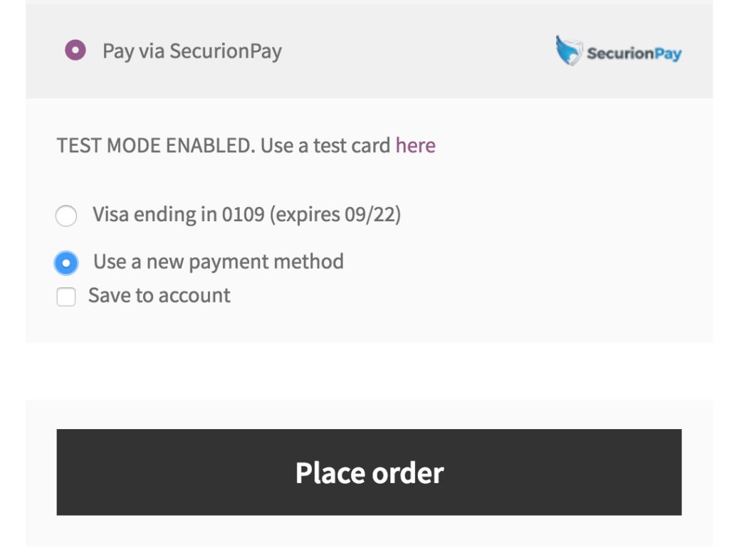Choose the Use a new payment method radio
Screen dimensions: 729x560
[x=66, y=263]
